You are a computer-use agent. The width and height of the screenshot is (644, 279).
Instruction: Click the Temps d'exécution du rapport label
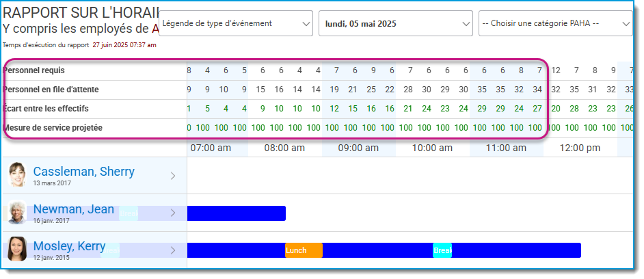click(x=46, y=45)
